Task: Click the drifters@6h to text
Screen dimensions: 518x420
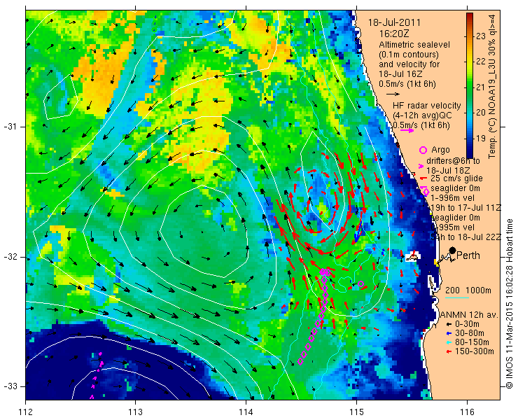Action: (454, 161)
